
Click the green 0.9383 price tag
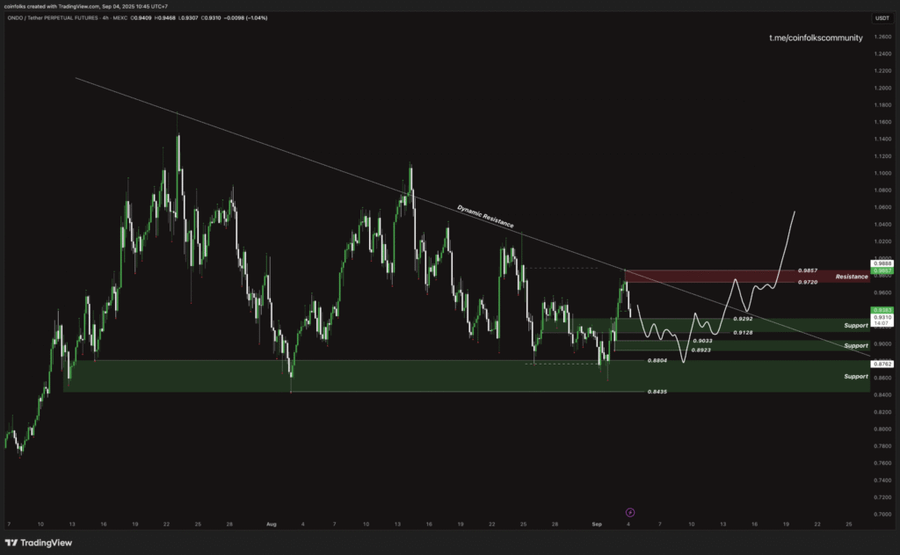(882, 310)
